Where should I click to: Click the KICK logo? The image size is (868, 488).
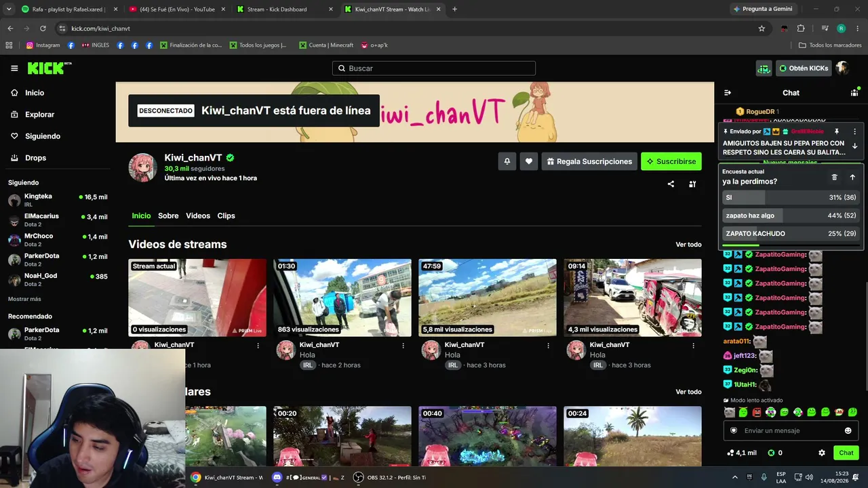point(50,68)
